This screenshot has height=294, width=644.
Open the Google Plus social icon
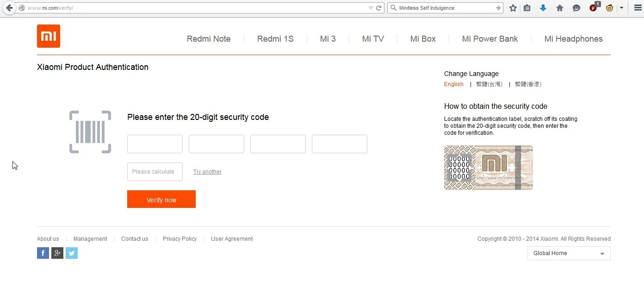coord(57,253)
